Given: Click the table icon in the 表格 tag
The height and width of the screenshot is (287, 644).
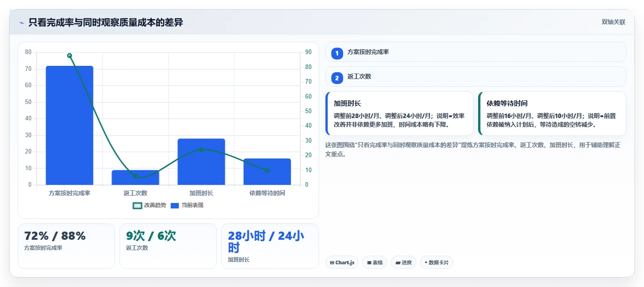Looking at the screenshot, I should click(x=369, y=262).
